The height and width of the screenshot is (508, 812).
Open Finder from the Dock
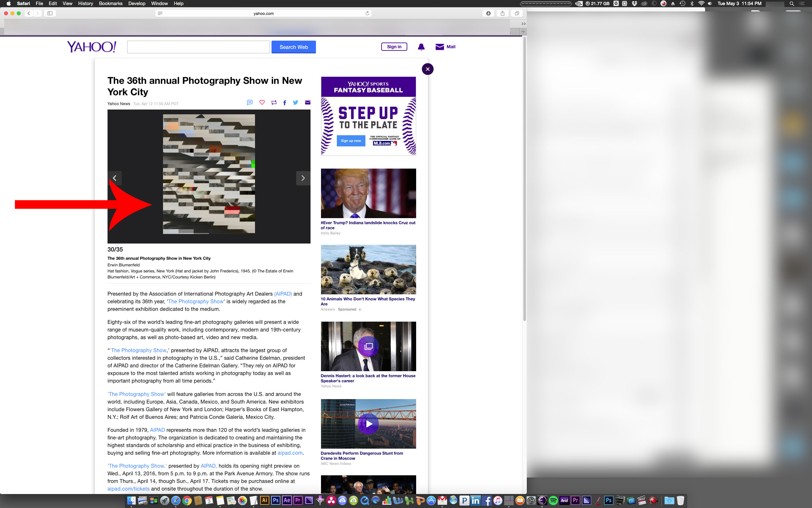tap(132, 500)
